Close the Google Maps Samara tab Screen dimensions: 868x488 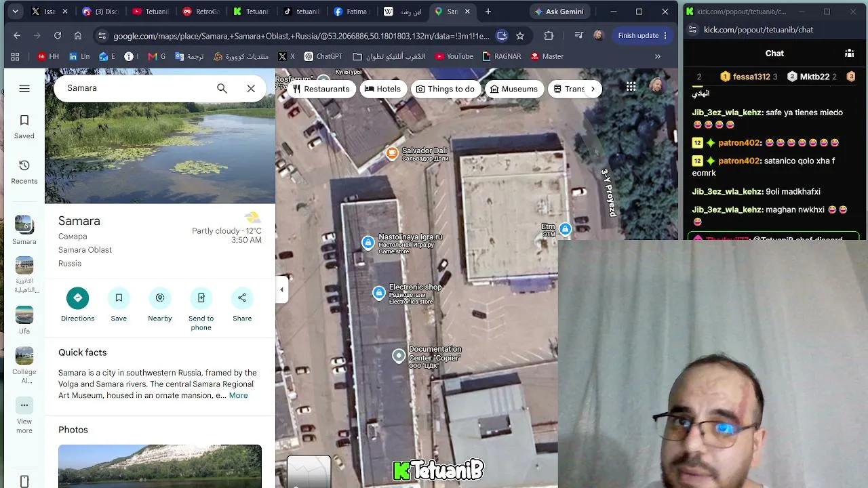click(x=467, y=12)
